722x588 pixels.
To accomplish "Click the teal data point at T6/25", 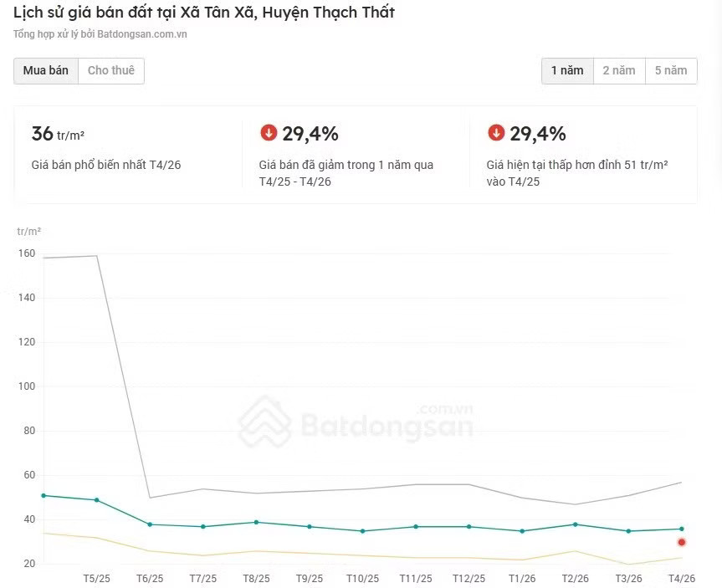I will pos(150,524).
